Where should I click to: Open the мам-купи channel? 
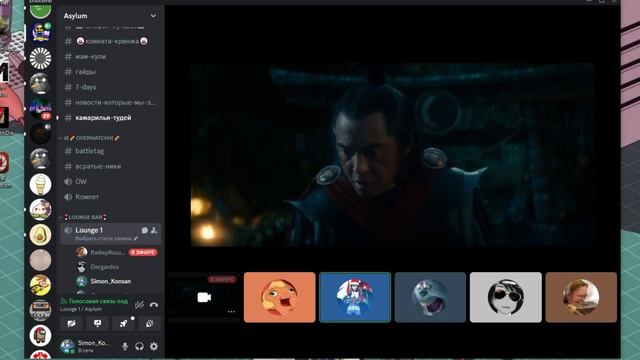pyautogui.click(x=110, y=56)
